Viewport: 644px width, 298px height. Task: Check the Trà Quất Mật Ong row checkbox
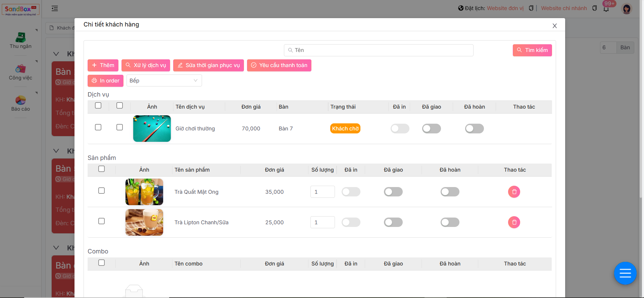[101, 191]
